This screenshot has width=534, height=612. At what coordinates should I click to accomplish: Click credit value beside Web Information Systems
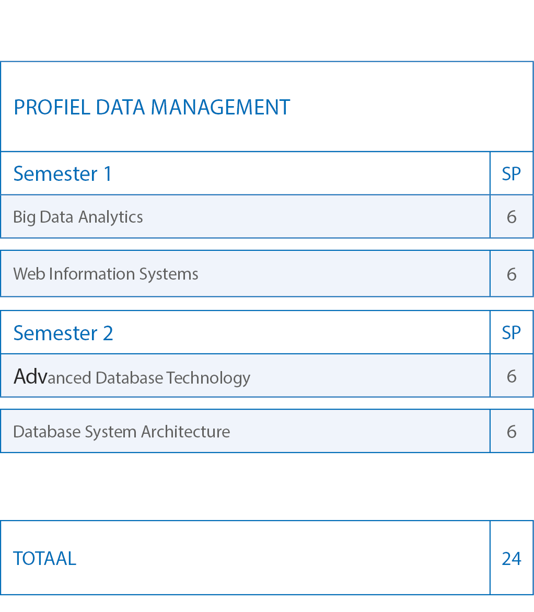point(512,274)
